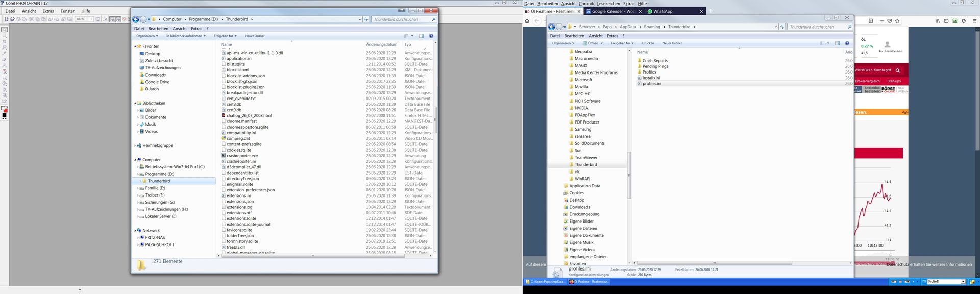Go back in the Roaming Thunderbird Explorer window
This screenshot has height=294, width=980.
551,27
